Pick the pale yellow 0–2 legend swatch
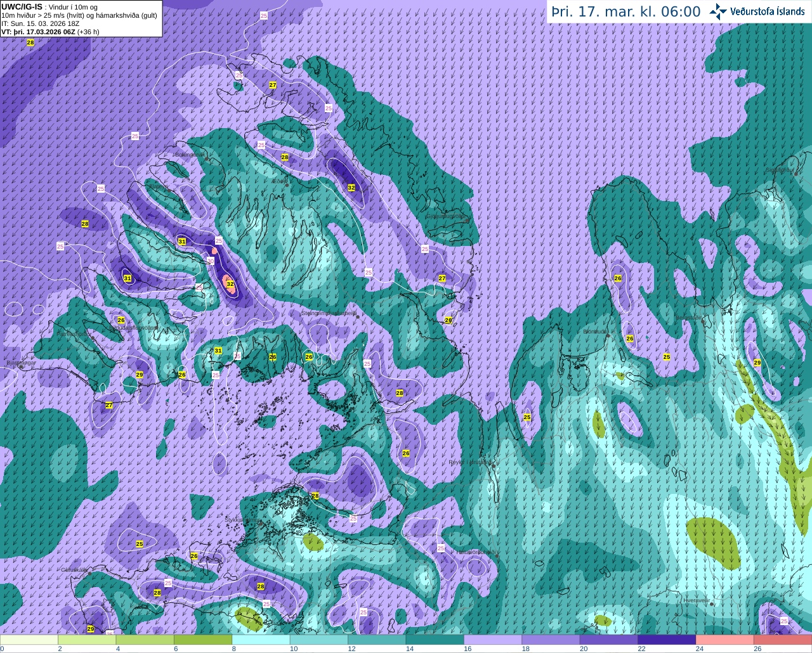 click(29, 640)
